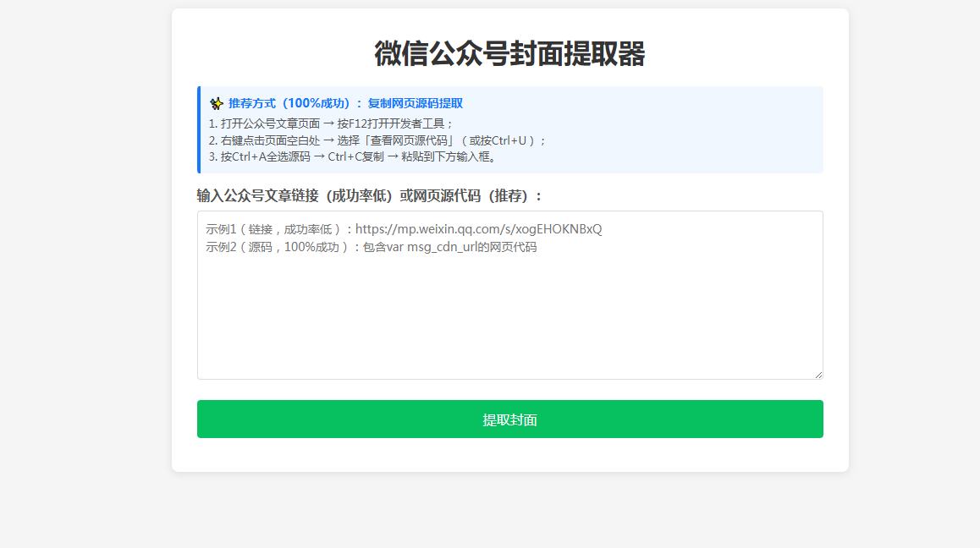The width and height of the screenshot is (980, 548).
Task: Click the 复制网页源码提取 blue heading text
Action: [x=415, y=103]
